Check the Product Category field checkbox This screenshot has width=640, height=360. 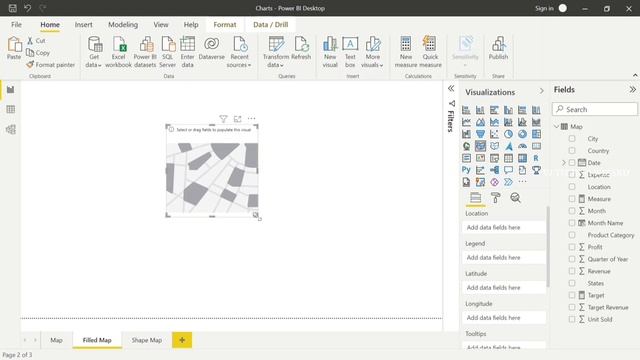coord(572,235)
